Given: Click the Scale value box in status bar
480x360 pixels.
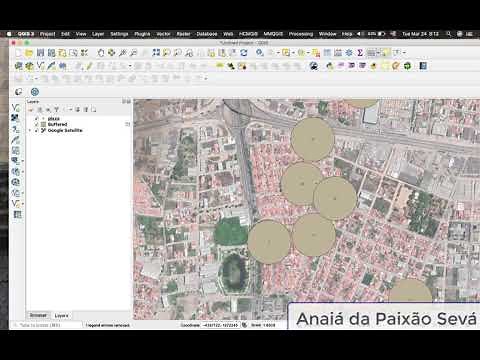Looking at the screenshot, I should [268, 325].
